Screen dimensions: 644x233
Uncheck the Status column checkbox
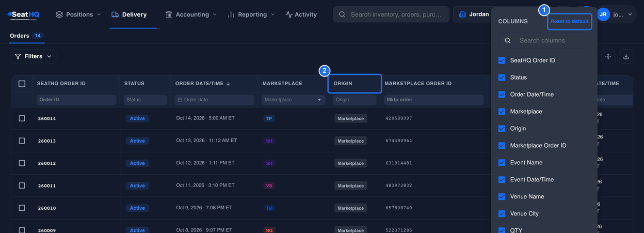coord(502,77)
